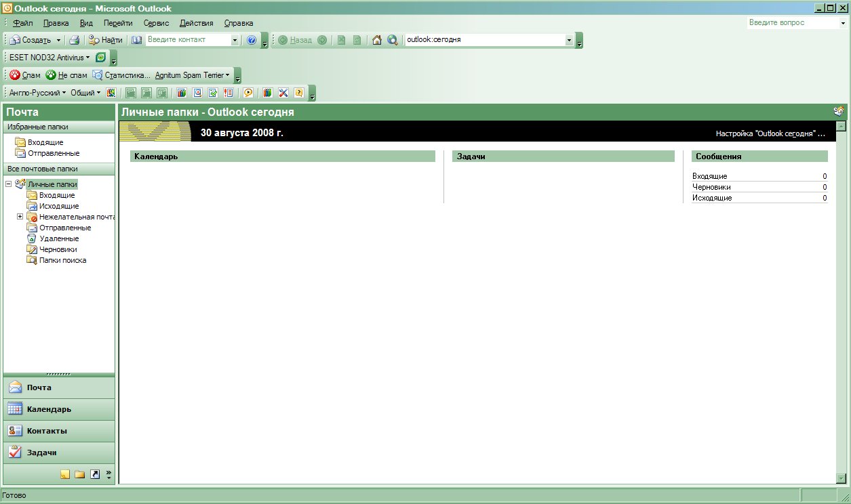The height and width of the screenshot is (504, 851).
Task: Click the yellow Notes icon
Action: click(x=65, y=474)
